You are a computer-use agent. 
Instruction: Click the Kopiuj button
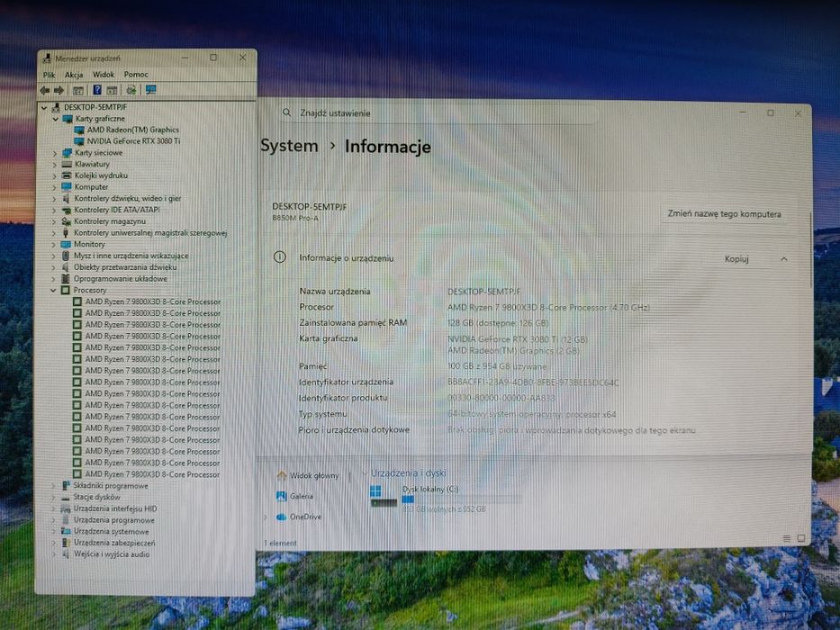736,259
